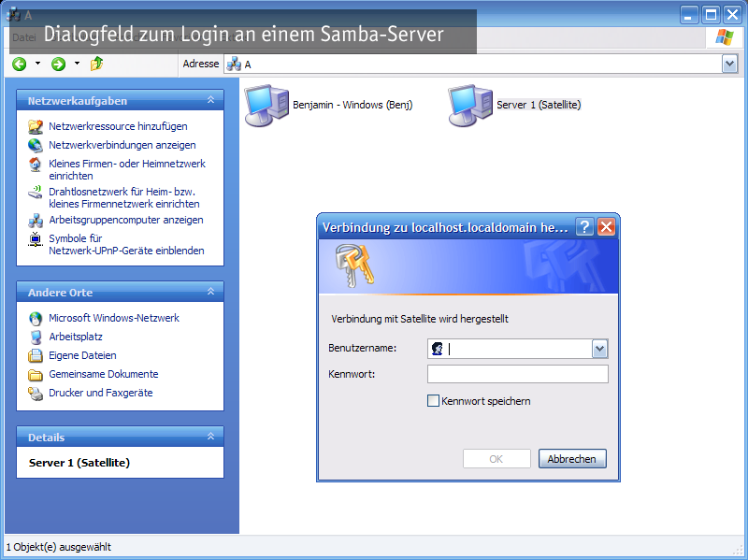748x560 pixels.
Task: Click the Drucker und Faxgeräte printer icon
Action: [x=36, y=394]
